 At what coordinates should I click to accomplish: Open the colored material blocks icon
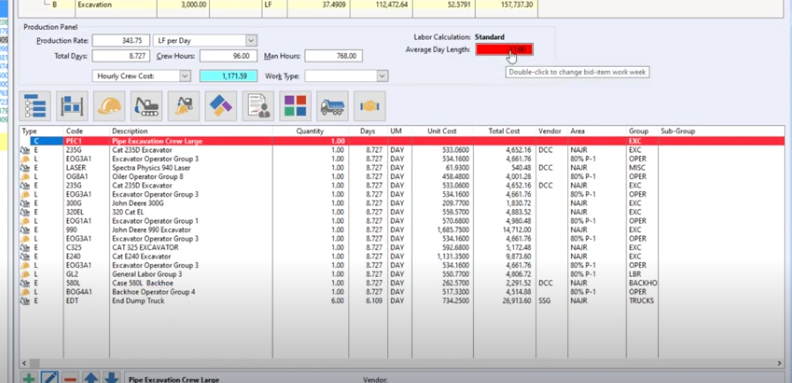pyautogui.click(x=221, y=106)
